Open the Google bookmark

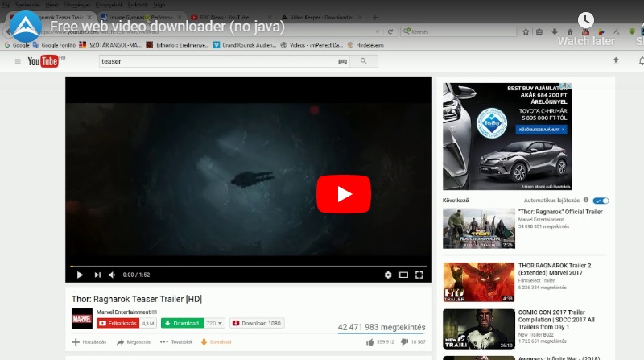pyautogui.click(x=17, y=45)
